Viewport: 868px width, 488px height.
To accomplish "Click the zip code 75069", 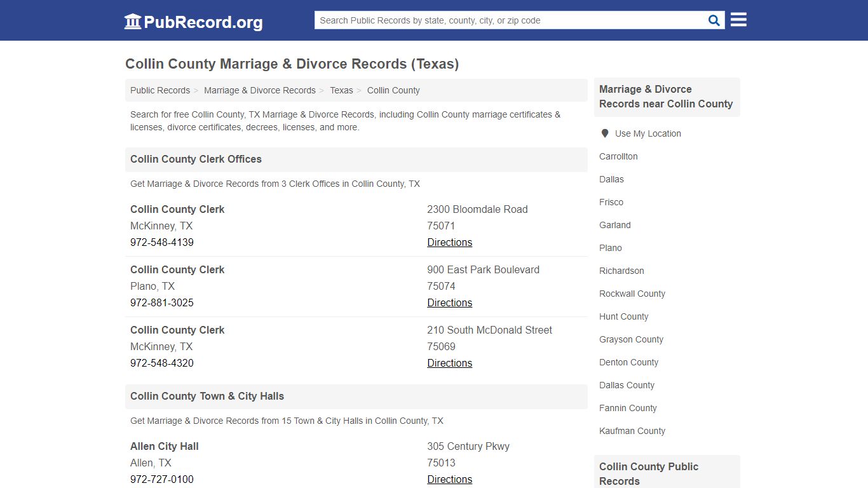I will point(441,346).
